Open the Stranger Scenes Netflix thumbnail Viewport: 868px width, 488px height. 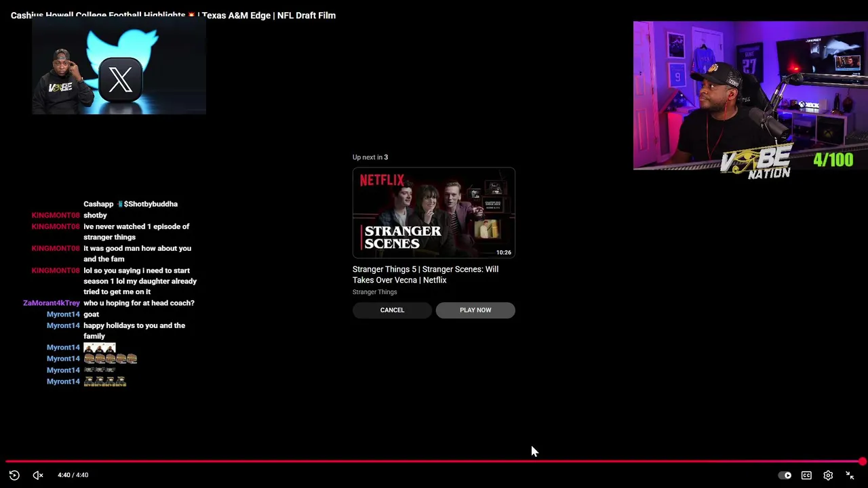tap(434, 213)
